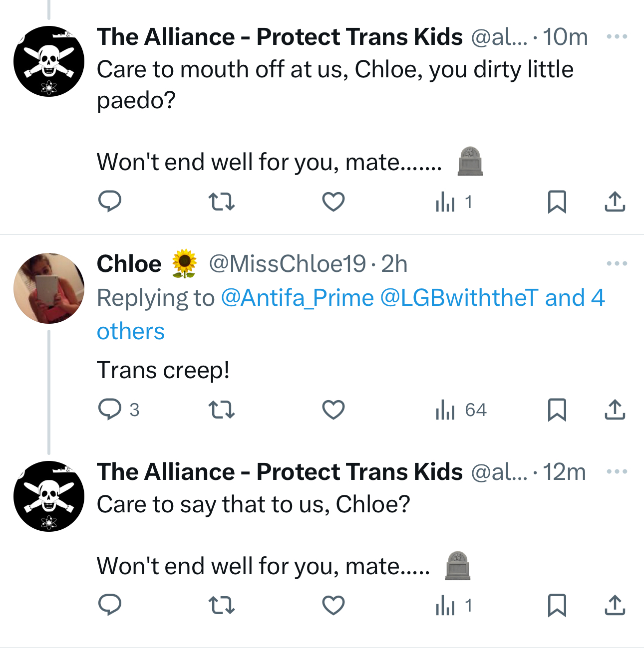Image resolution: width=644 pixels, height=653 pixels.
Task: Like Chloe's tweet with heart icon
Action: [333, 410]
